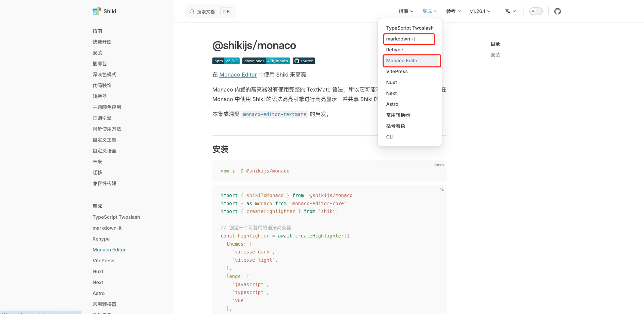This screenshot has width=644, height=314.
Task: Open markdown-it in the sidebar
Action: click(x=107, y=228)
